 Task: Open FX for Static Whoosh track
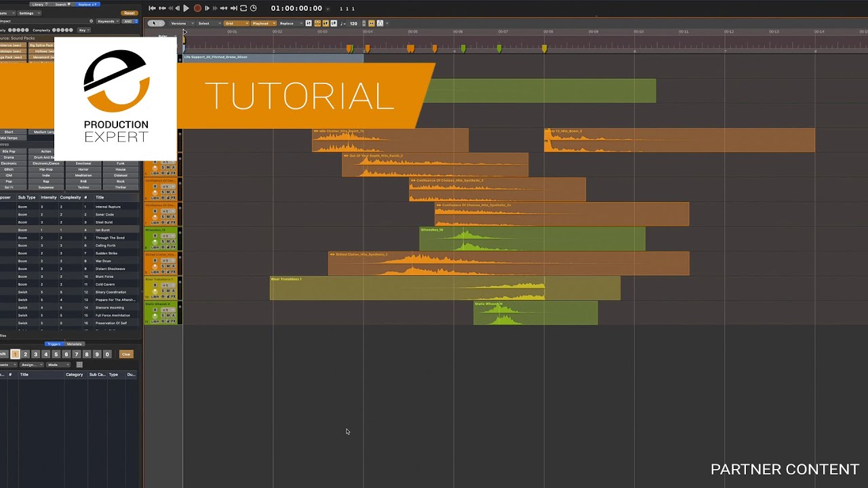[x=173, y=321]
